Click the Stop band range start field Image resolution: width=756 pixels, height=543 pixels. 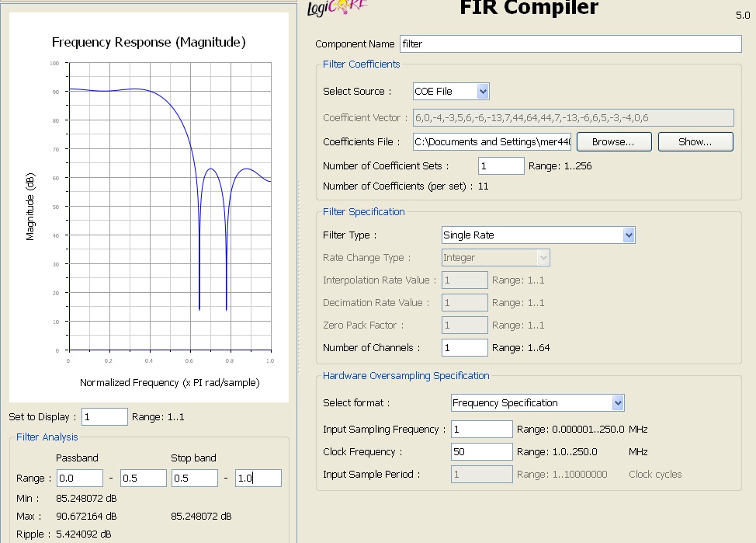(195, 479)
